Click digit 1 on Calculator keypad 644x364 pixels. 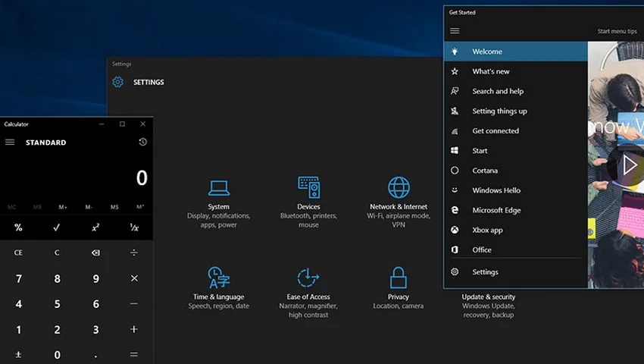[18, 329]
